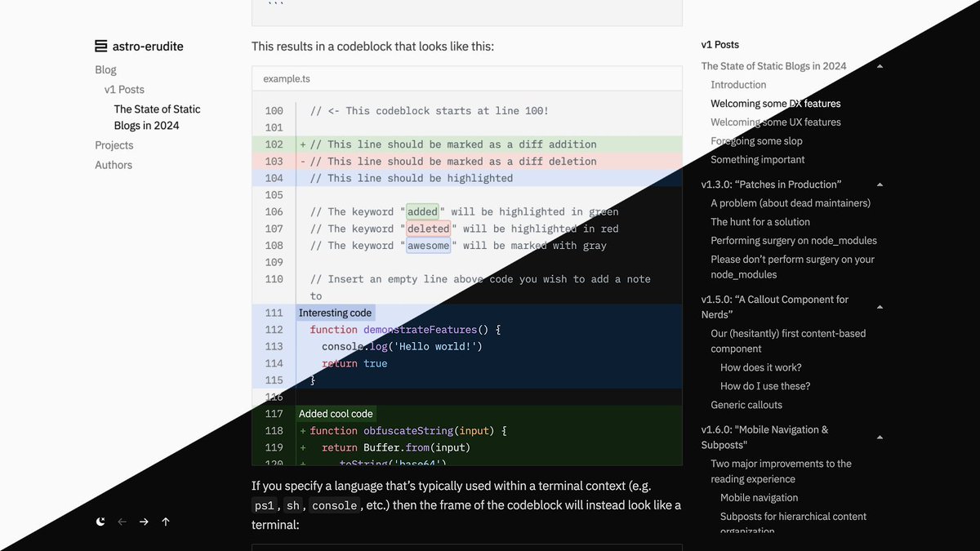Collapse v1.6.0 Mobile Navigation section arrow

[x=880, y=438]
